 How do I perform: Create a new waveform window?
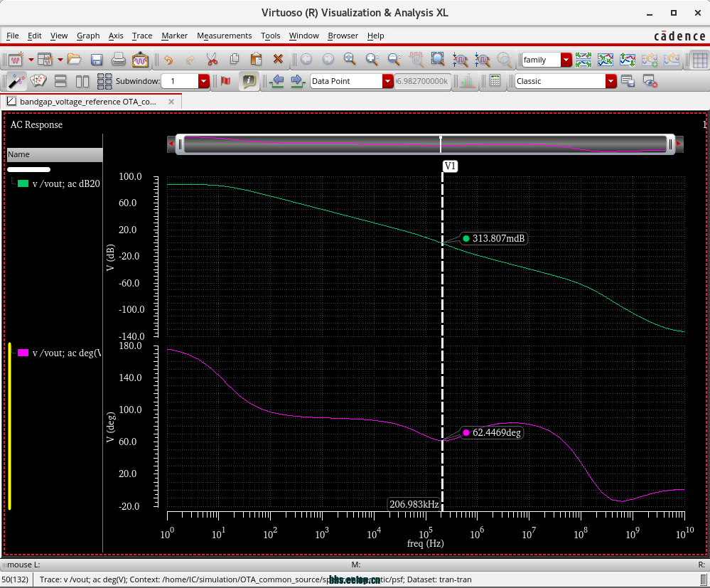(x=16, y=60)
